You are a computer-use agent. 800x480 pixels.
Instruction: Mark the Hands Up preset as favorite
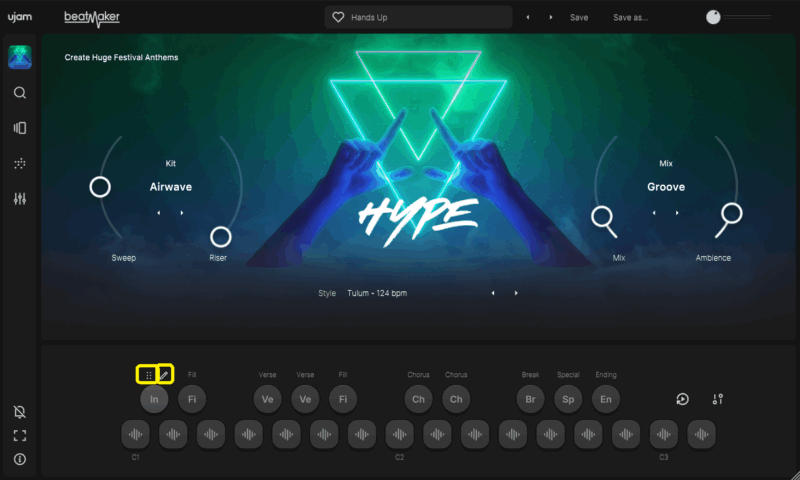pos(338,17)
